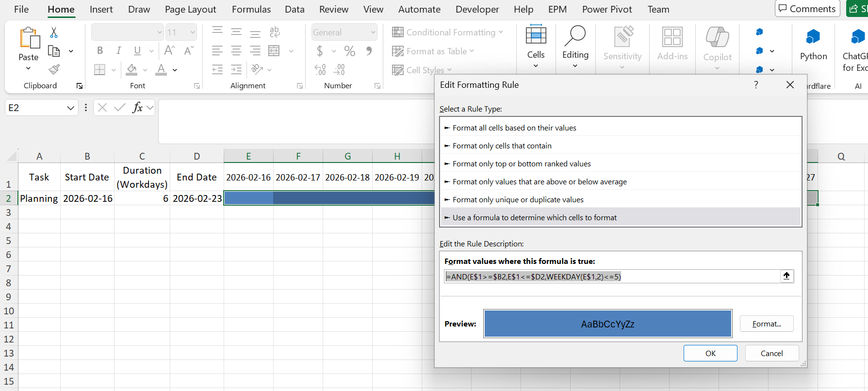Switch to the Power Pivot tab
Viewport: 868px width, 391px height.
607,9
